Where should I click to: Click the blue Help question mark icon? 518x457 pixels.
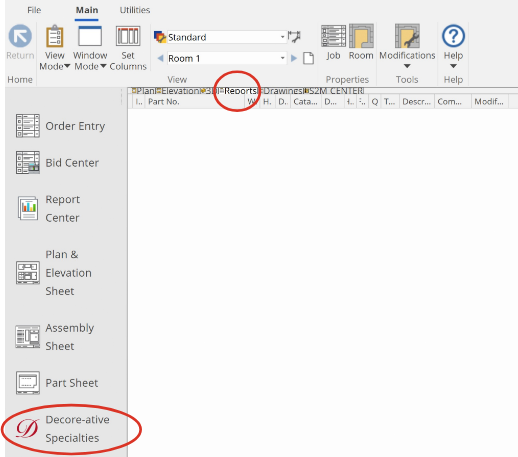(453, 36)
